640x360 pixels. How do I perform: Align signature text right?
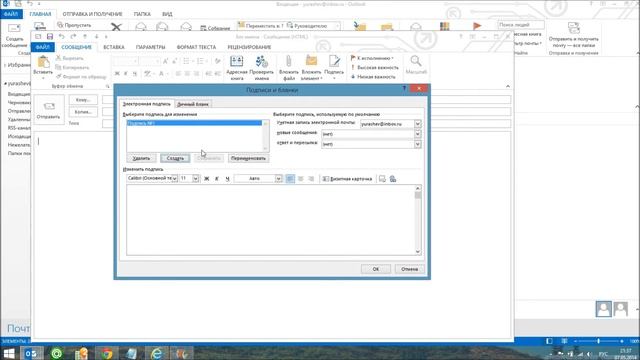tap(311, 178)
